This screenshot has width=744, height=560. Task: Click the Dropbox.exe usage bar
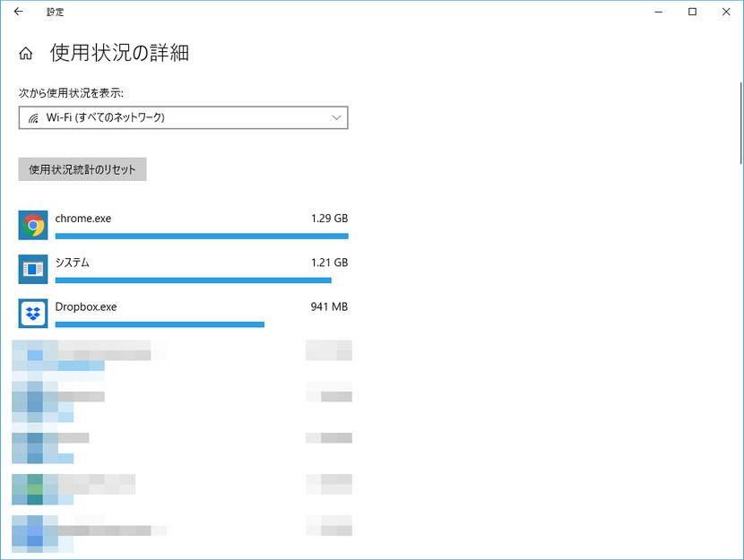160,324
